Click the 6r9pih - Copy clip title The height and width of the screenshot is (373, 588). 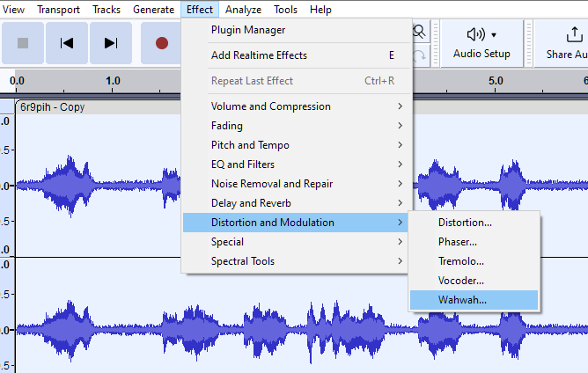pos(53,107)
